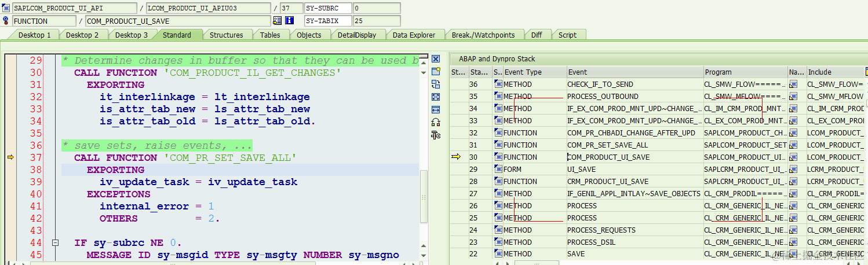Click the settings tree icon in vertical toolbar

click(x=436, y=135)
